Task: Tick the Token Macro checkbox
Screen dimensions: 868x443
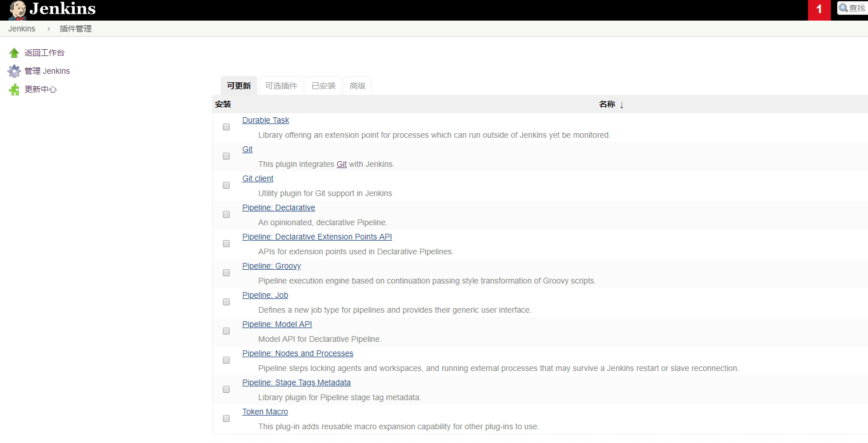Action: [226, 418]
